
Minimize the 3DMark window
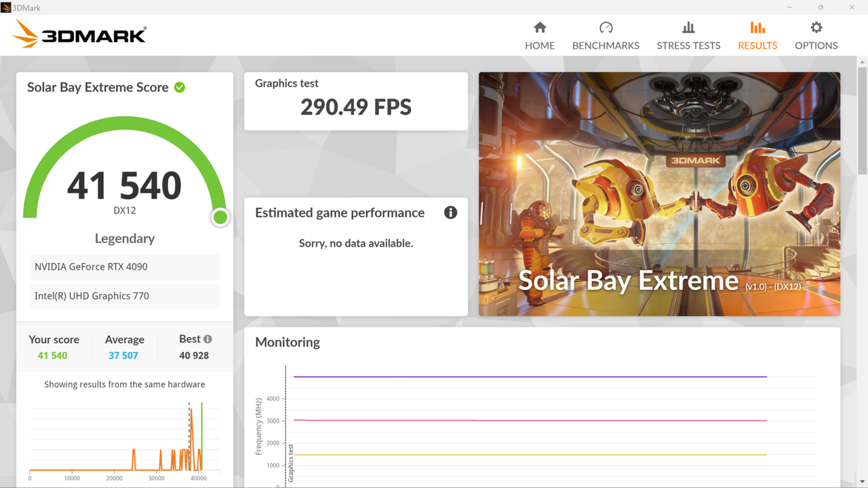[x=790, y=7]
